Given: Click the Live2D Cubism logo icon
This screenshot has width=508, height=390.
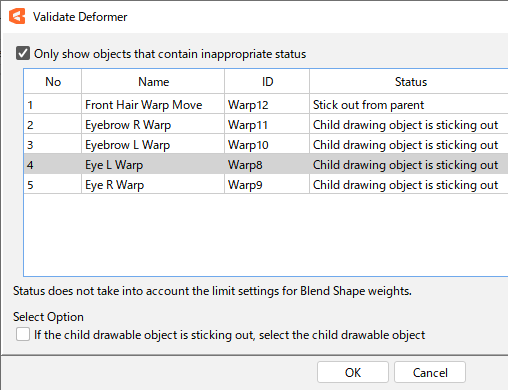Looking at the screenshot, I should coord(17,16).
